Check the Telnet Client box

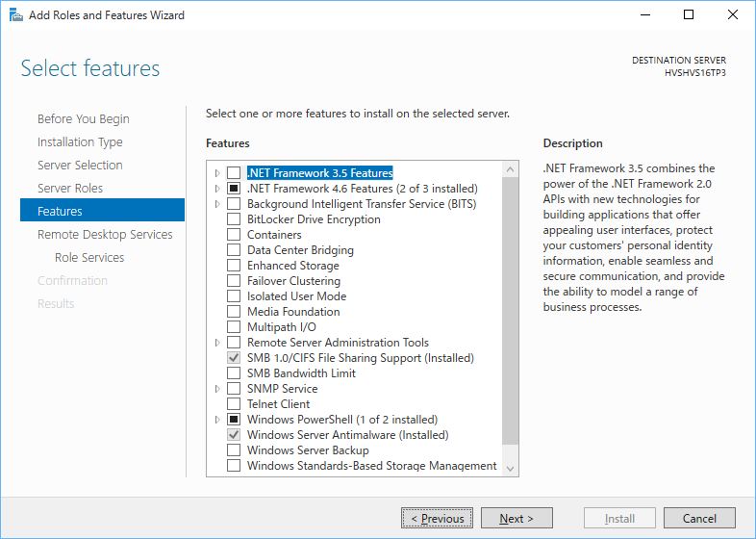[234, 404]
